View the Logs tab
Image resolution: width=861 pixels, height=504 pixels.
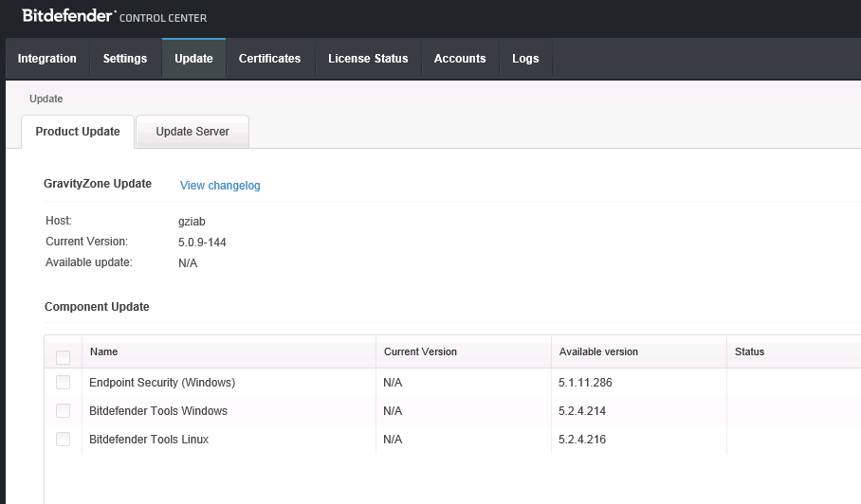(525, 59)
